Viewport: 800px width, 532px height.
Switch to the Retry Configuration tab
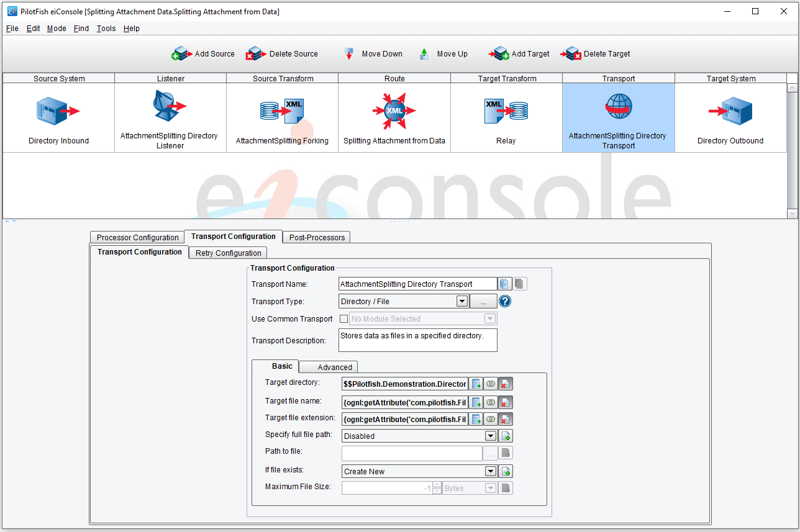(x=228, y=253)
